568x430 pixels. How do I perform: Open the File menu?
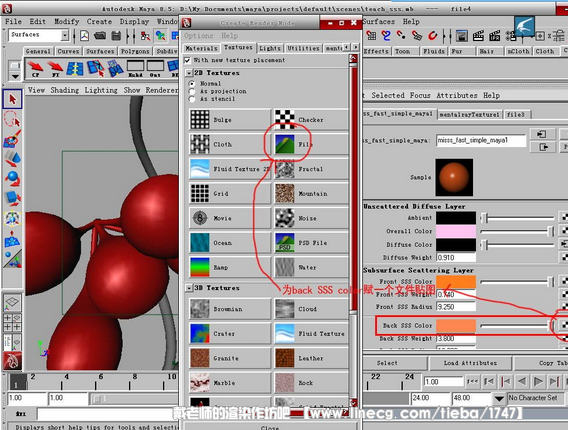[x=13, y=21]
